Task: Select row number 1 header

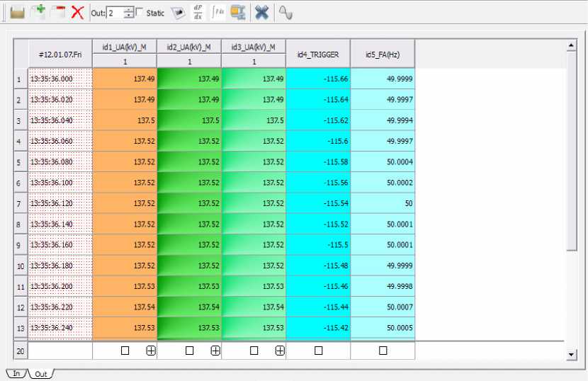Action: point(21,79)
